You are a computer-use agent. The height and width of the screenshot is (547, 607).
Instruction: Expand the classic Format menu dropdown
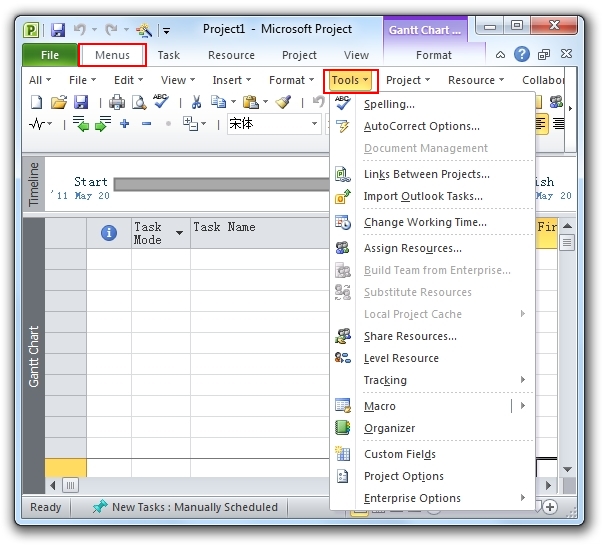[291, 80]
